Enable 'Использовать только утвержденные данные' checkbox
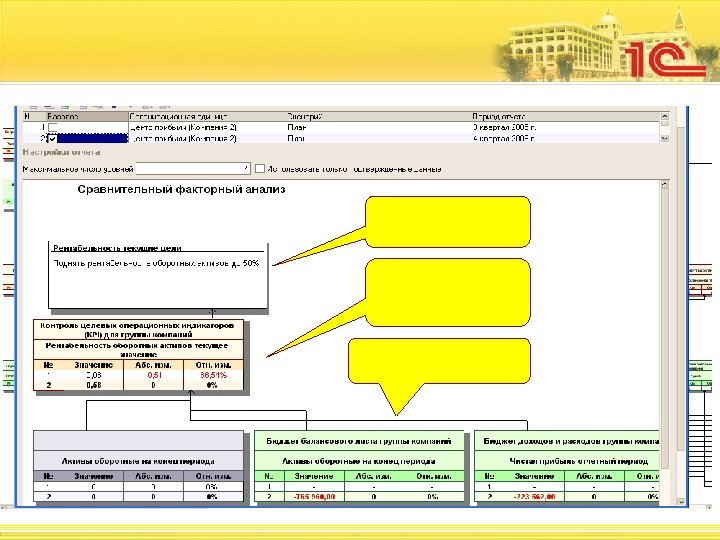Image resolution: width=720 pixels, height=540 pixels. pyautogui.click(x=260, y=169)
